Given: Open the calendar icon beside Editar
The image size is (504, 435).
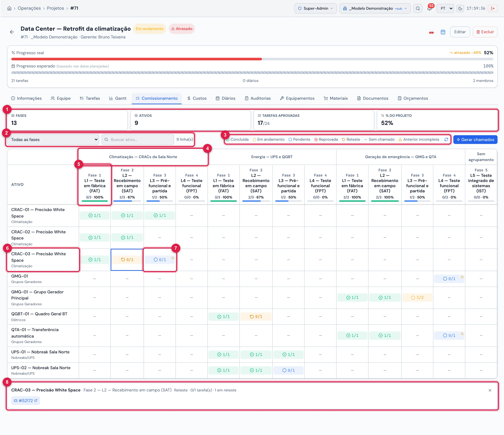Looking at the screenshot, I should [443, 32].
